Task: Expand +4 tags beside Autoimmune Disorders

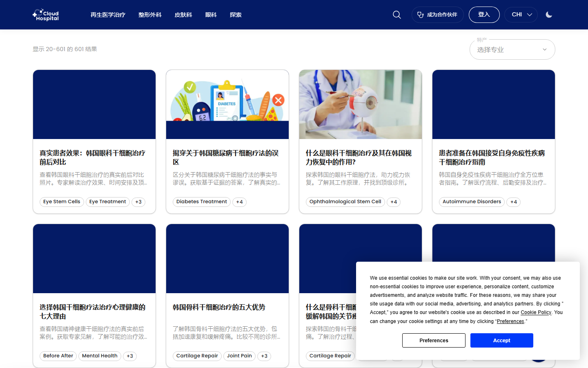Action: pos(513,202)
